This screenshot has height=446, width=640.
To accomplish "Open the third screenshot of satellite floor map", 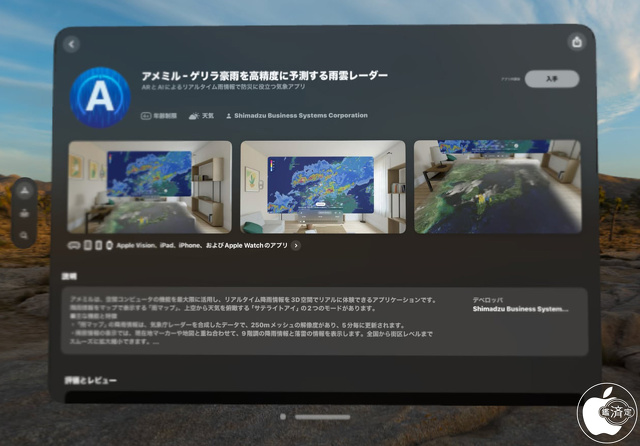I will coord(498,187).
